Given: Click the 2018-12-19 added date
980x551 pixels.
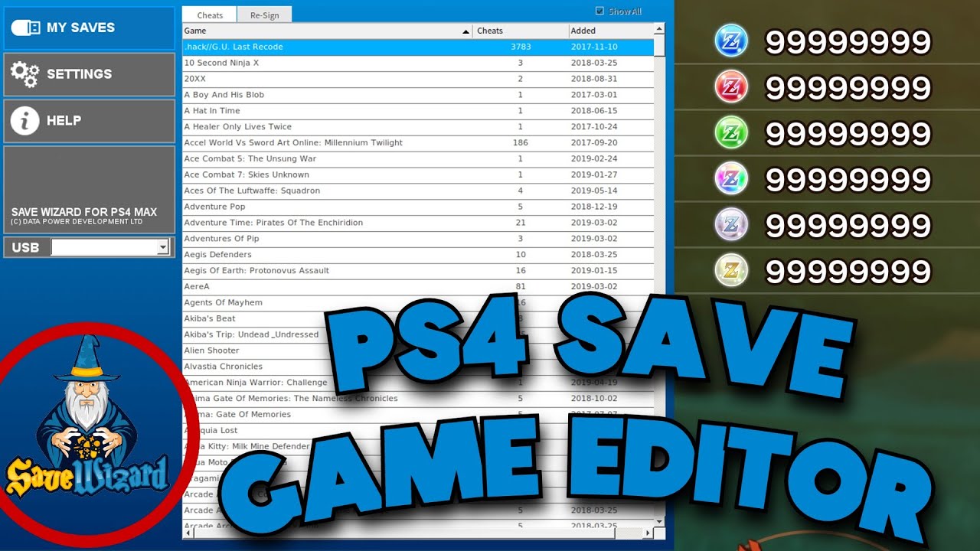Looking at the screenshot, I should click(594, 207).
